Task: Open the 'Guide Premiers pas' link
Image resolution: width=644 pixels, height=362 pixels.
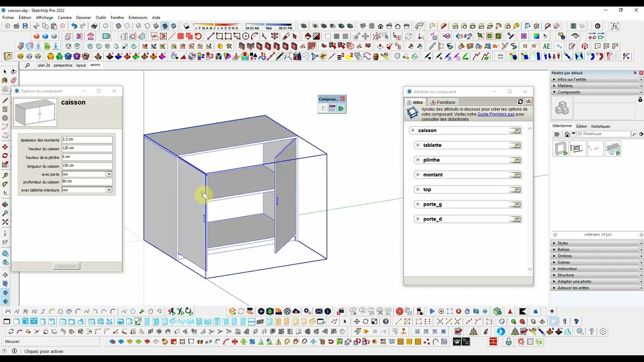Action: coord(496,114)
